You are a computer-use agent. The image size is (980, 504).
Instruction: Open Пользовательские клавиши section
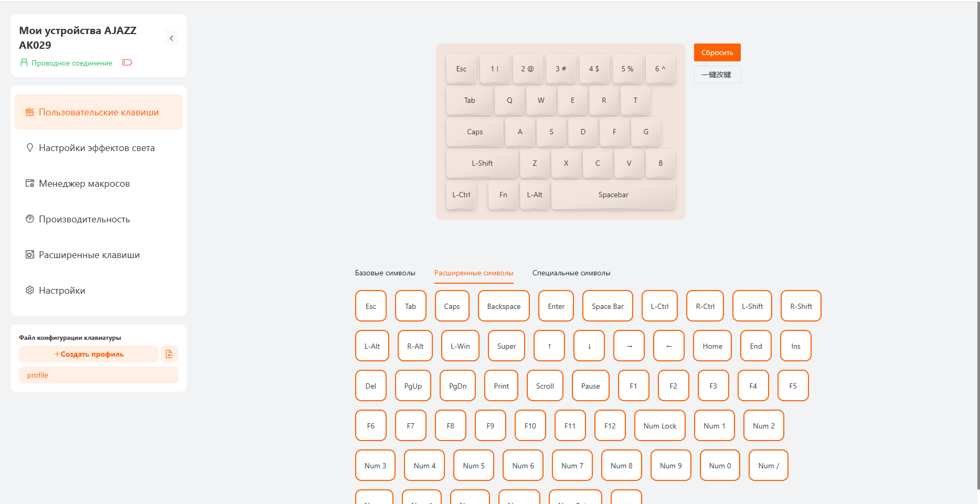point(99,112)
